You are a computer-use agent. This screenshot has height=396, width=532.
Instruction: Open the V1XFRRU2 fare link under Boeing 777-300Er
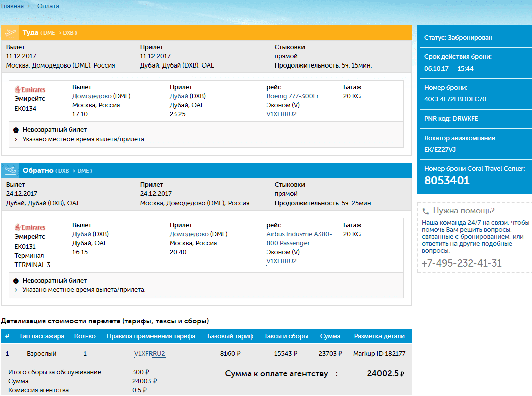click(x=282, y=114)
